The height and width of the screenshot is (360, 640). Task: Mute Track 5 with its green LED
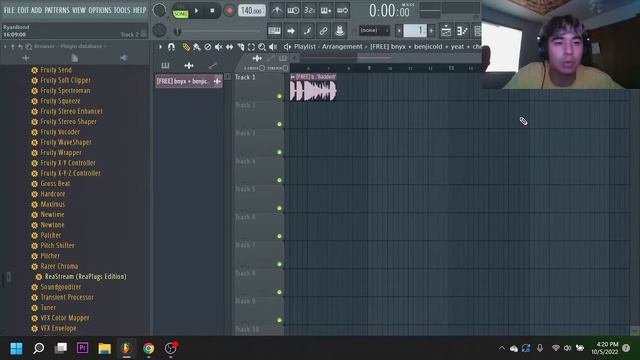coord(280,208)
